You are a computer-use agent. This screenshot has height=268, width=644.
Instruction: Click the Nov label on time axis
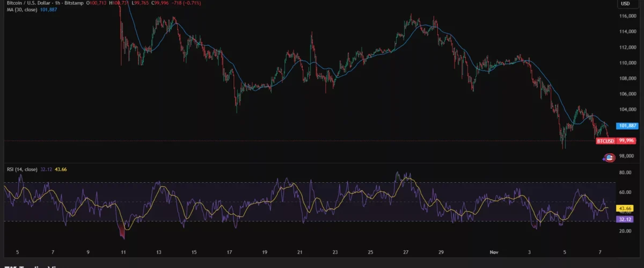495,251
